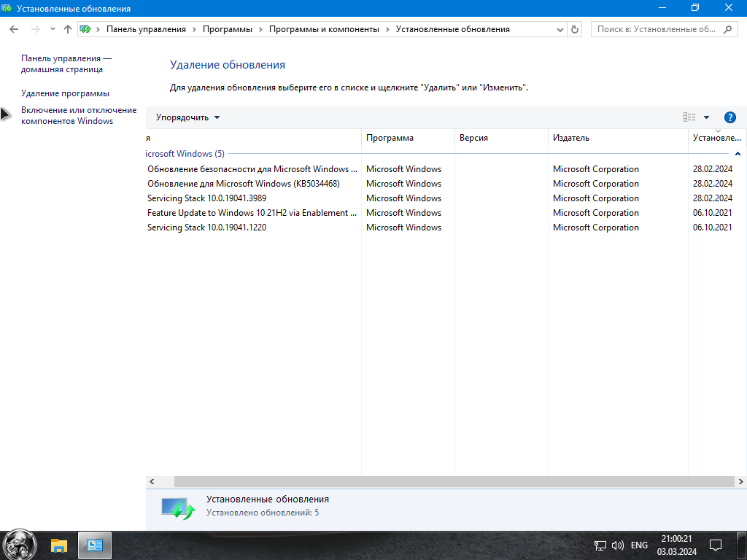Select update KB5034468 in the list
747x560 pixels.
coord(446,183)
